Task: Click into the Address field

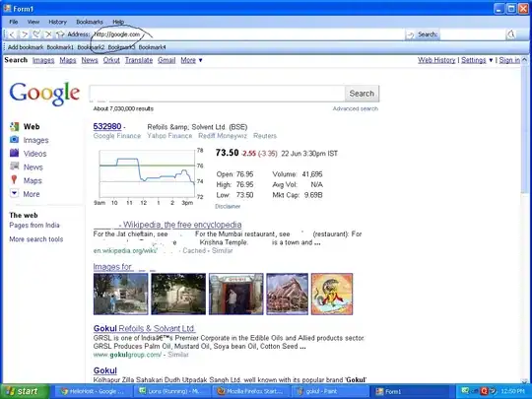Action: (x=248, y=34)
